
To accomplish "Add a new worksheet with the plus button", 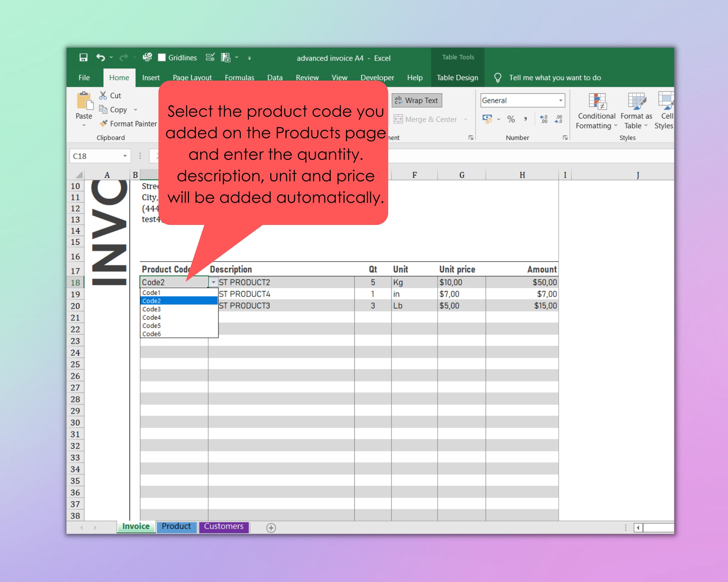I will coord(271,527).
